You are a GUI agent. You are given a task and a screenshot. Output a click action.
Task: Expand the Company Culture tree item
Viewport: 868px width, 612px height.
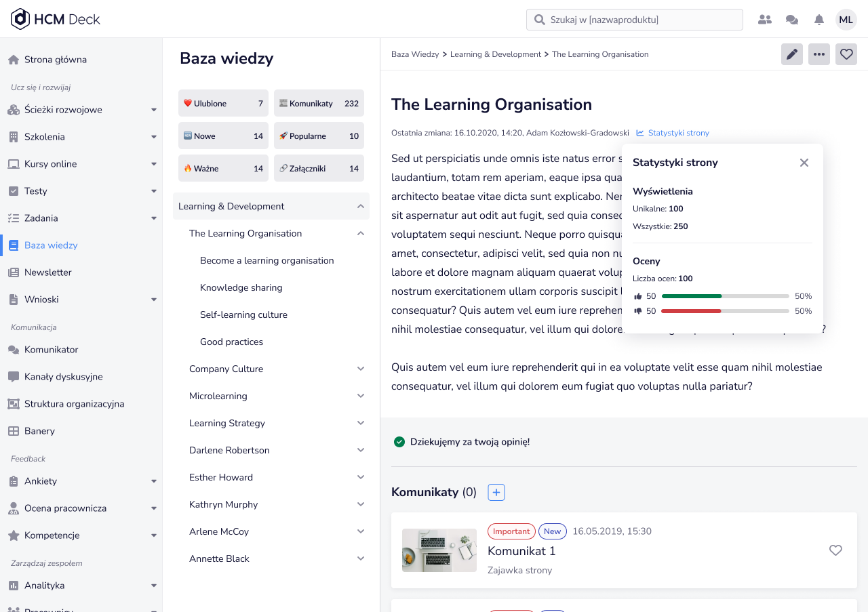tap(360, 369)
